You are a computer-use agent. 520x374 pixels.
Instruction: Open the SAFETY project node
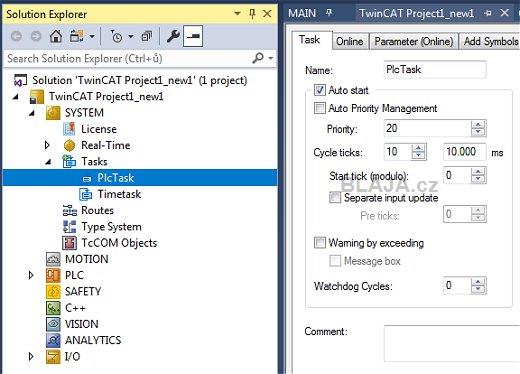tap(83, 291)
